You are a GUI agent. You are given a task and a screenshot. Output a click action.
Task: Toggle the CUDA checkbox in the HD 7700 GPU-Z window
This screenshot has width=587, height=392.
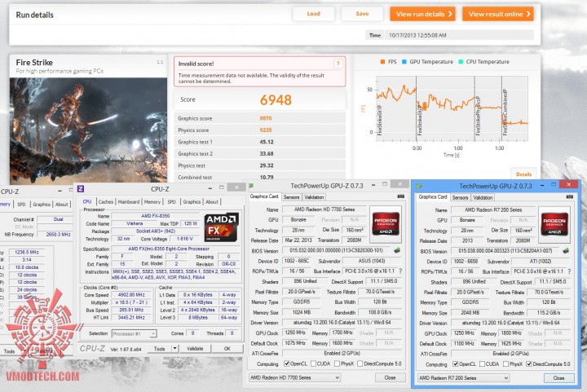(313, 363)
